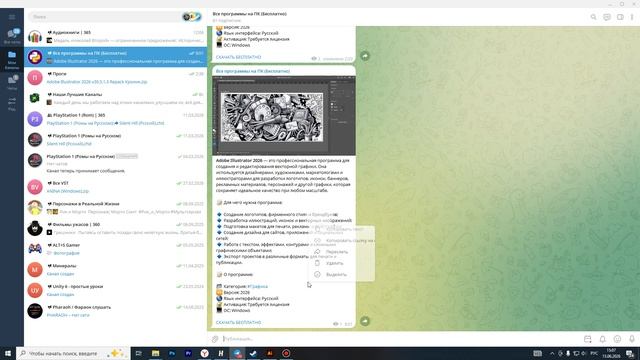
Task: Focus the 'Публикация...' message input
Action: (x=400, y=339)
